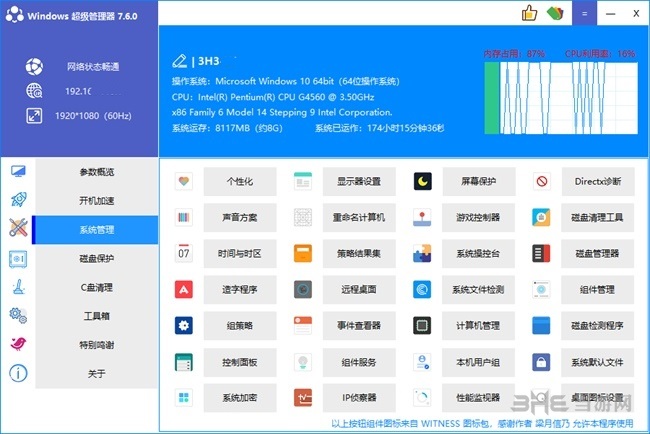Click the prohibited sign icon beside Directx诊断

542,181
